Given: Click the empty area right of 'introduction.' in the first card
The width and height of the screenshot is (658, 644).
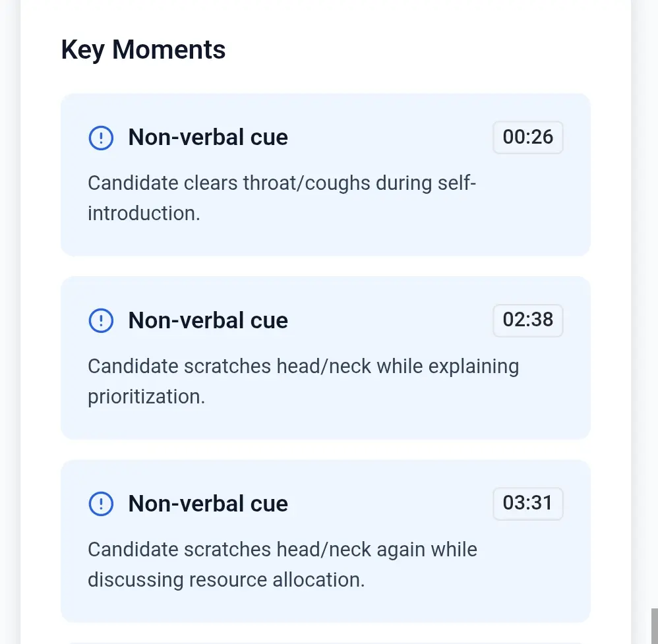Looking at the screenshot, I should (396, 214).
